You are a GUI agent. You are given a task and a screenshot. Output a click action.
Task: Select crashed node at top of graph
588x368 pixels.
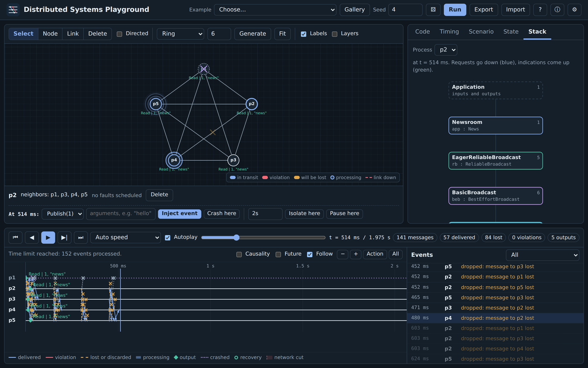click(x=204, y=69)
